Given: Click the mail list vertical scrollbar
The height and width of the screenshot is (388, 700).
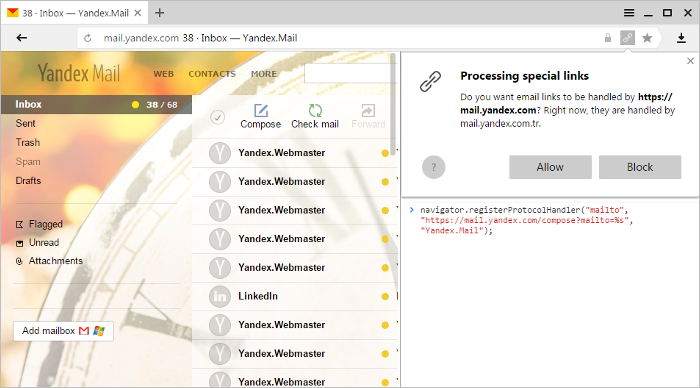Looking at the screenshot, I should click(x=393, y=104).
